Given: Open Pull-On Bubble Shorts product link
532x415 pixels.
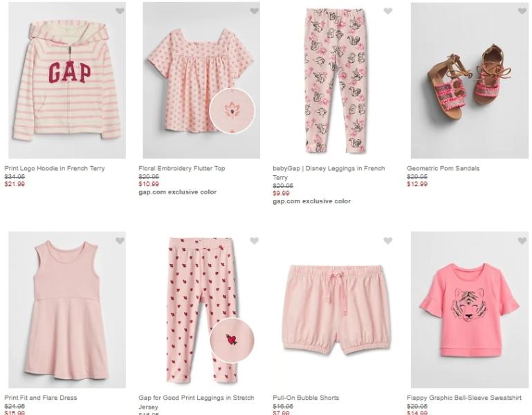Looking at the screenshot, I should (306, 398).
